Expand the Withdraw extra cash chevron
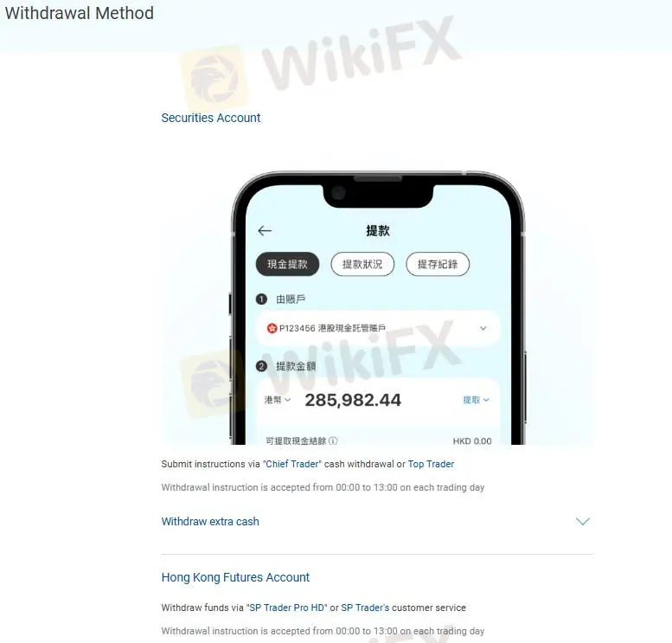672x643 pixels. pyautogui.click(x=583, y=522)
